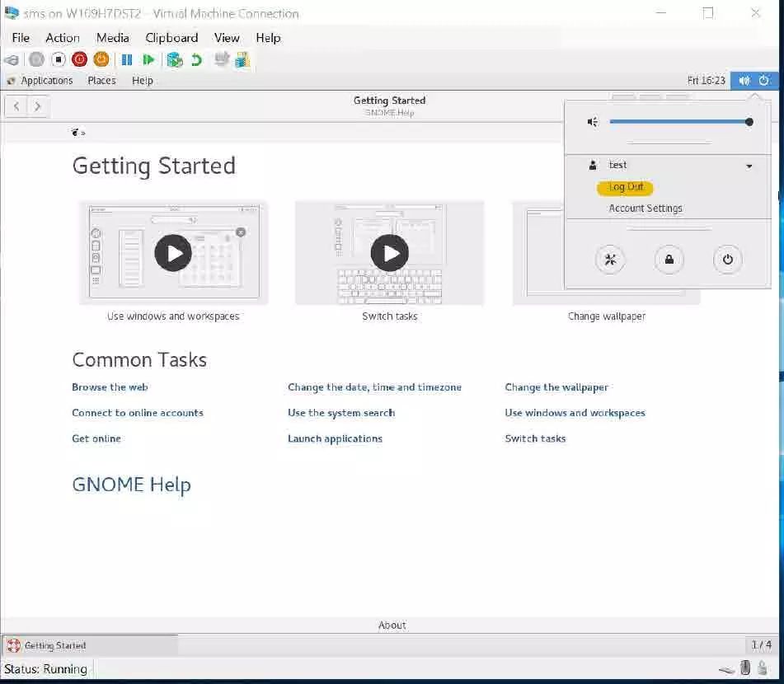
Task: Click the test user entry
Action: (670, 165)
